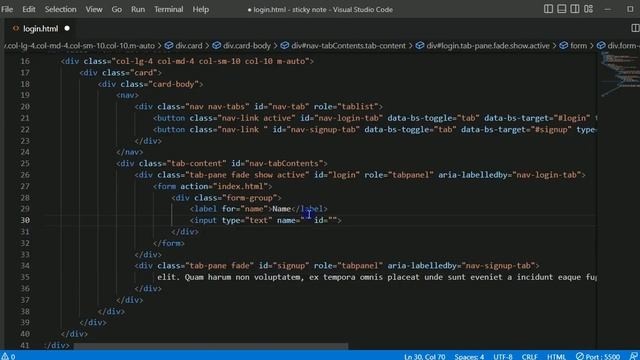This screenshot has height=360, width=640.
Task: Open Customize Layout icon
Action: [588, 9]
